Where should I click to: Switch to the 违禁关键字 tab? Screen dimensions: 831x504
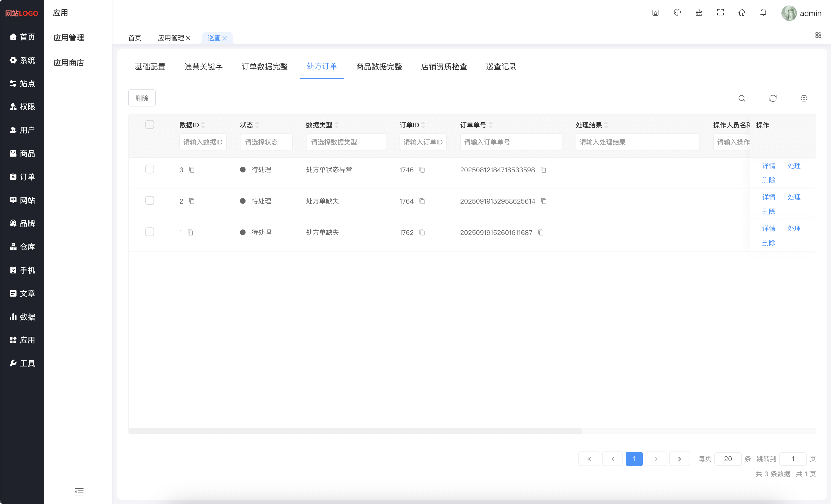(203, 67)
